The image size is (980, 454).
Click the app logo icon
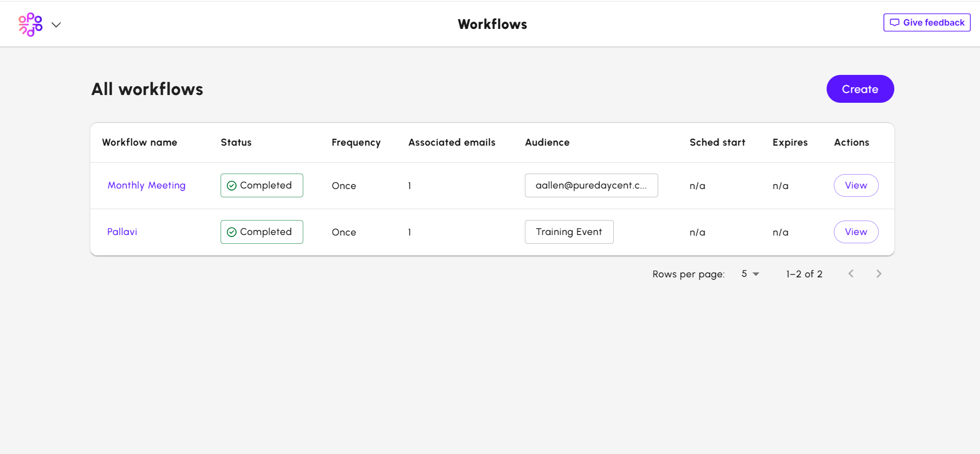[x=30, y=24]
